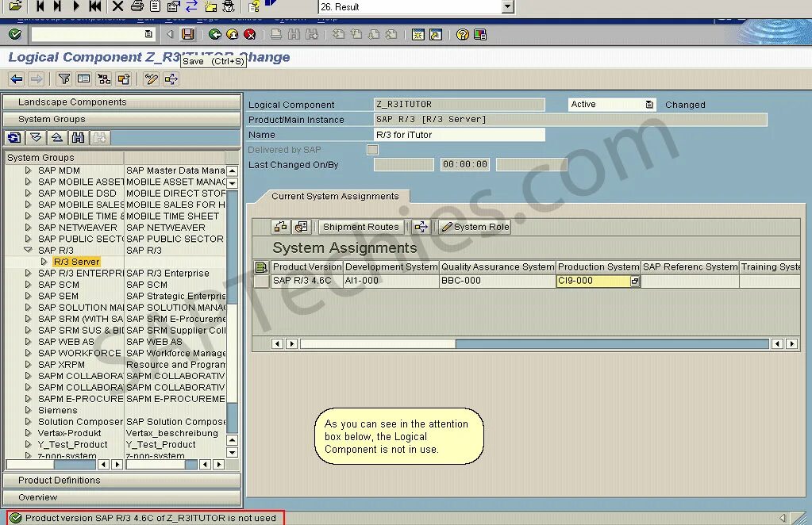Click the table select-all icon in System Assignments
812x525 pixels.
click(x=261, y=267)
